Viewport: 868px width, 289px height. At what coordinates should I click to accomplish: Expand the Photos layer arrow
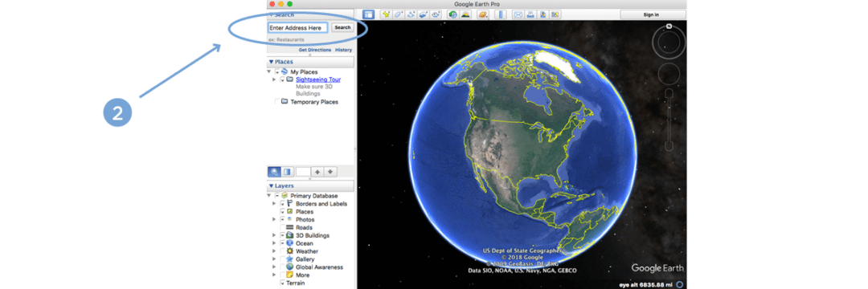point(274,219)
